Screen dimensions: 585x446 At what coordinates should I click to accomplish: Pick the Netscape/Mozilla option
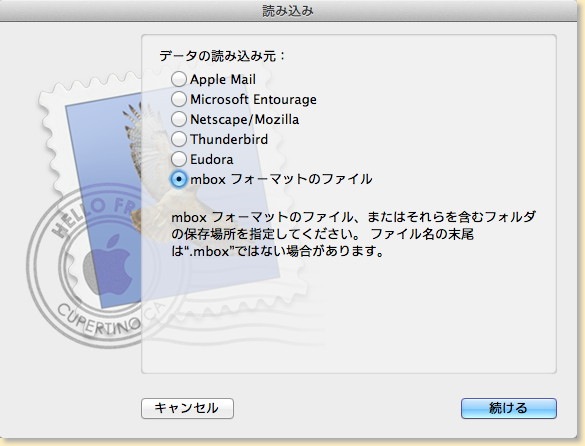[x=179, y=119]
